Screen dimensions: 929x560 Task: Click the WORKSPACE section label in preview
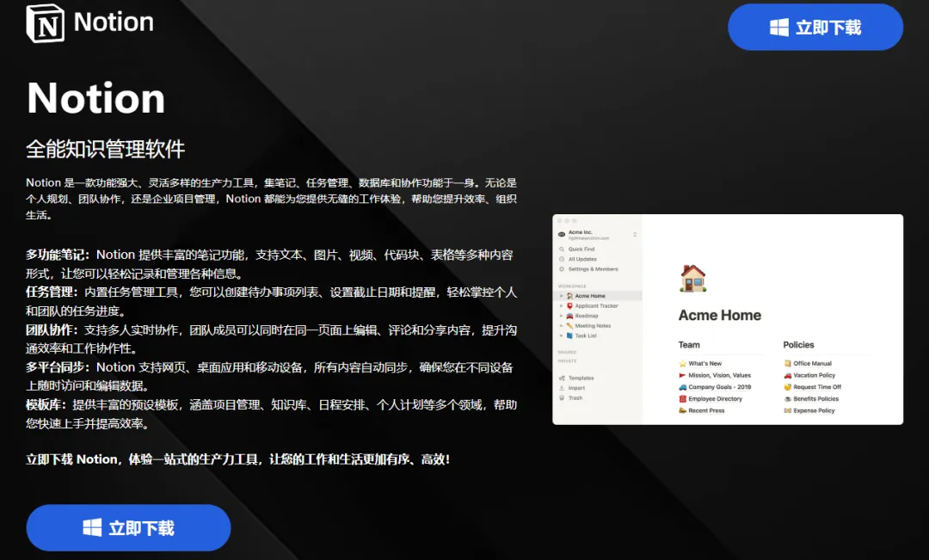[572, 286]
